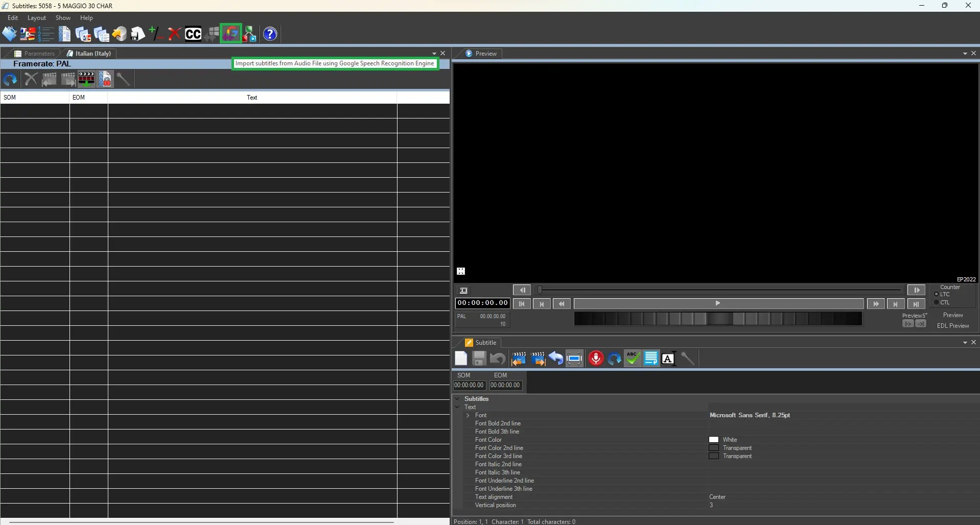Screen dimensions: 980x525
Task: Open the Layout menu
Action: (36, 18)
